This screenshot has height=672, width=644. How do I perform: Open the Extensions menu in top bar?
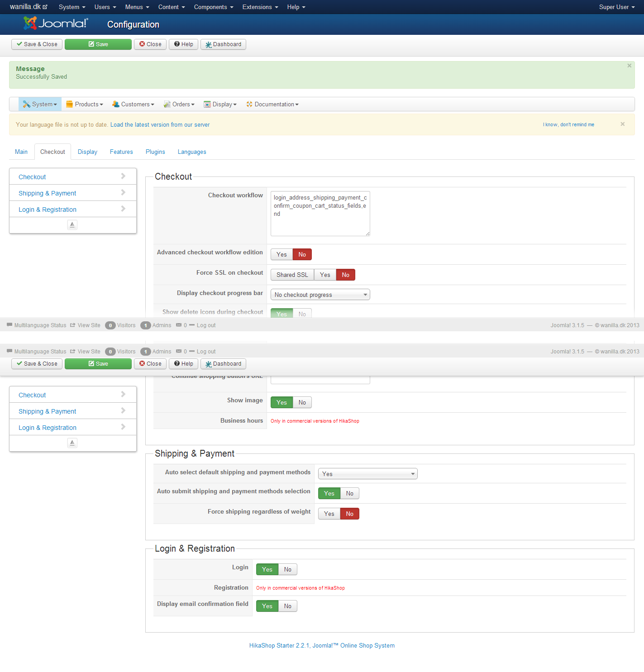click(x=260, y=7)
